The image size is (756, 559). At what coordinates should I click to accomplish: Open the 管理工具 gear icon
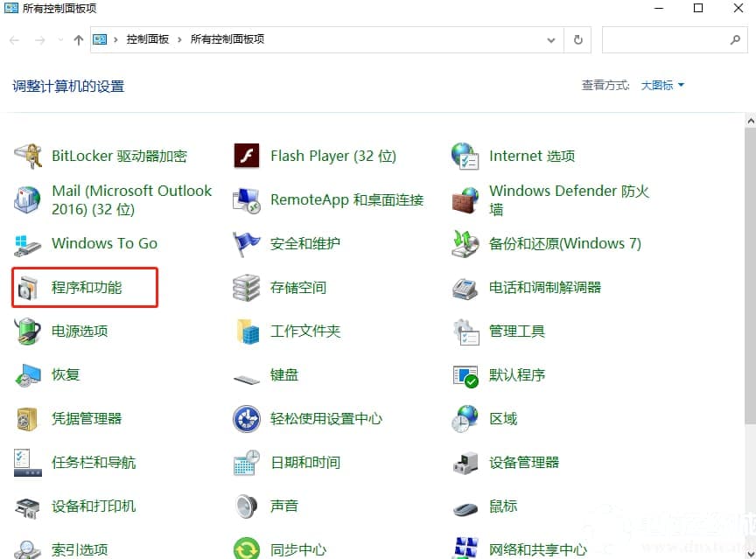click(x=465, y=331)
